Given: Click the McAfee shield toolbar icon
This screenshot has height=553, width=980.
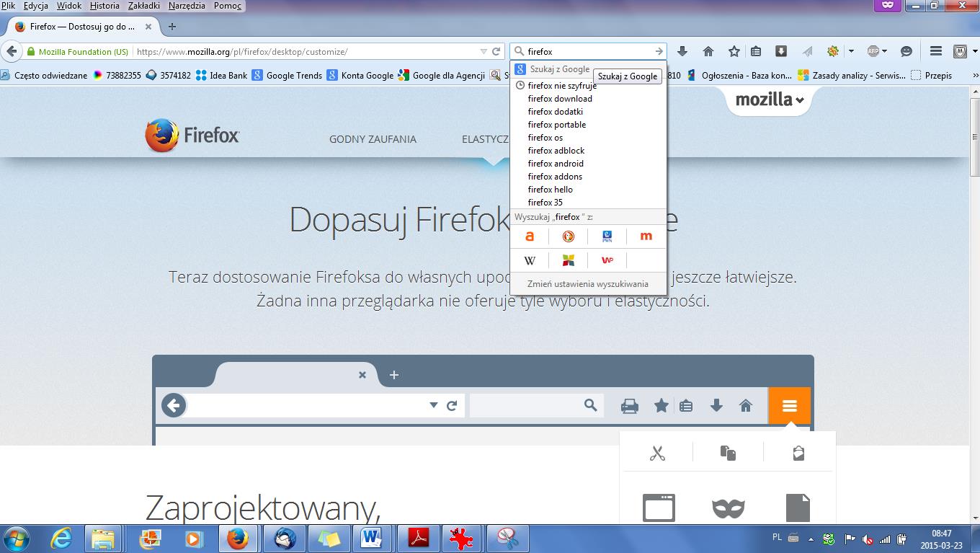Looking at the screenshot, I should click(960, 51).
